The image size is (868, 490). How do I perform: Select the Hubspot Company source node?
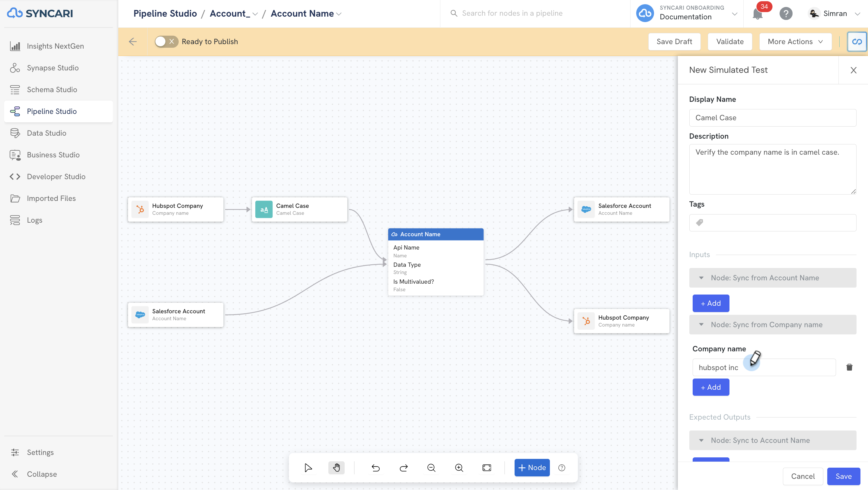[x=176, y=209]
